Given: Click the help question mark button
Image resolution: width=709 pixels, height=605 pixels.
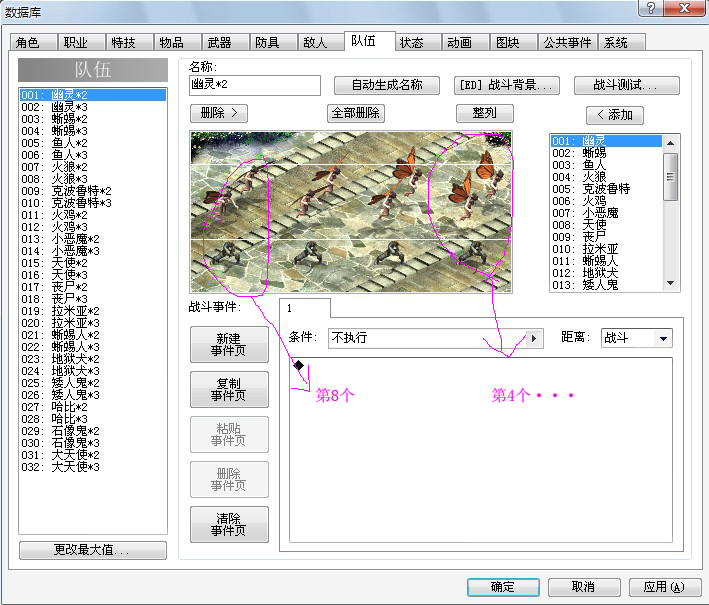Looking at the screenshot, I should (650, 8).
